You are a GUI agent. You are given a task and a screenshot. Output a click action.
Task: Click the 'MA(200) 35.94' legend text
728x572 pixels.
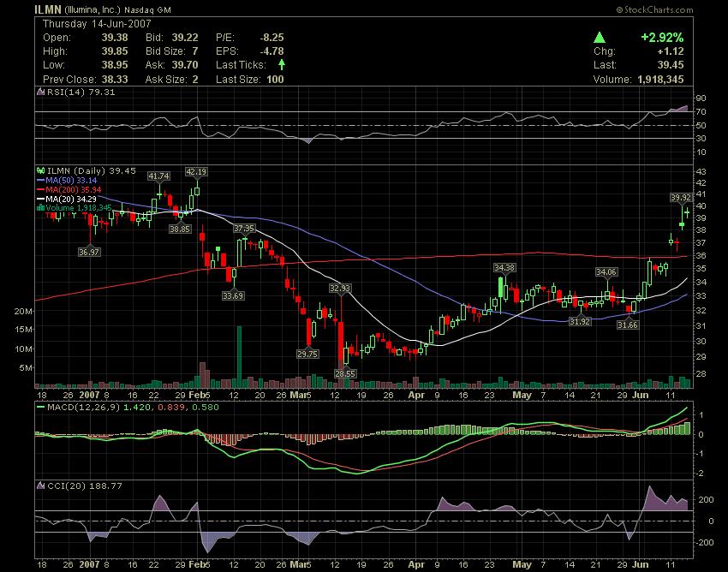[74, 189]
